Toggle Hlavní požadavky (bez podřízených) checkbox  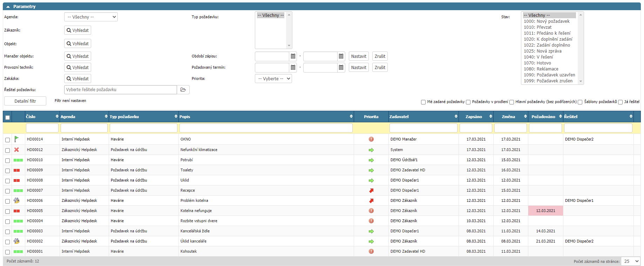click(511, 102)
